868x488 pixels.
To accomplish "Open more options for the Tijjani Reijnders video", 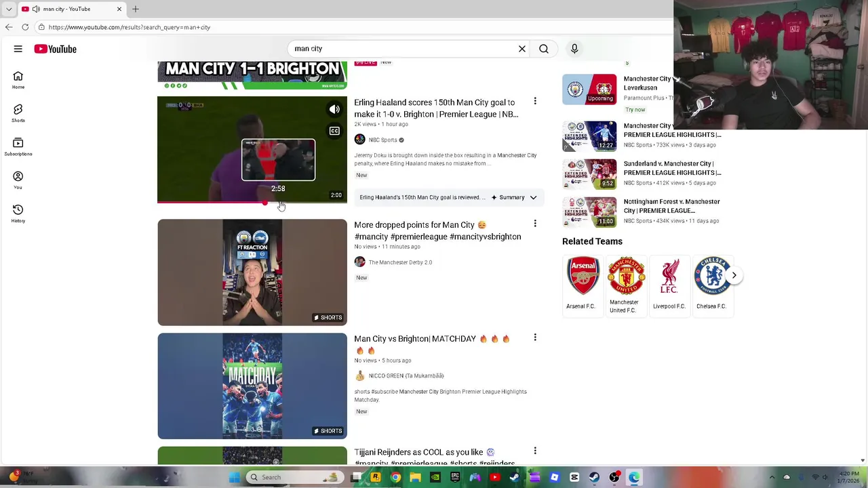I will click(535, 451).
